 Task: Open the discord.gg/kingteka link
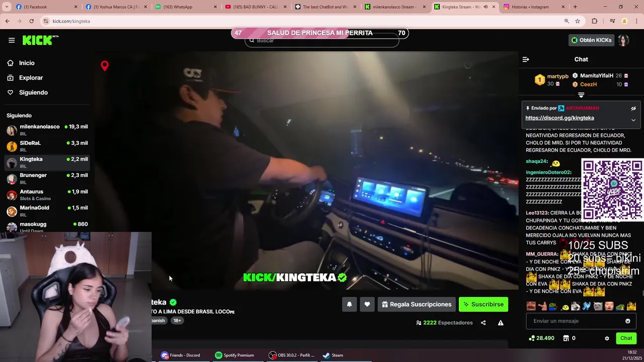coord(559,118)
